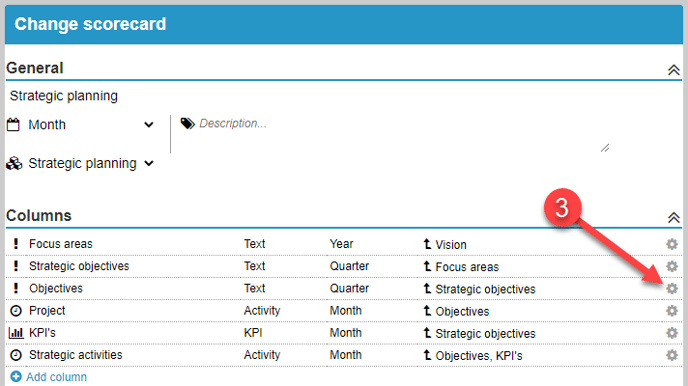Open settings gear for Strategic objectives column

(672, 266)
